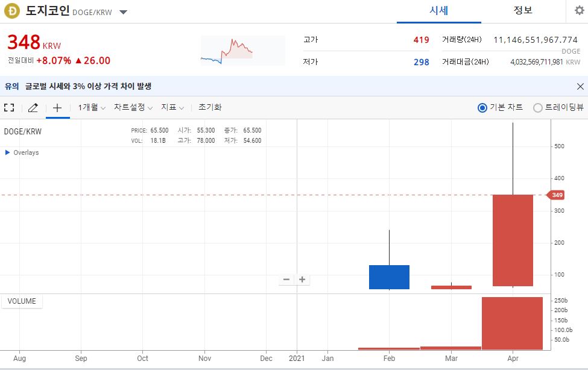The height and width of the screenshot is (370, 588).
Task: Click the 고가 value 419
Action: tap(421, 40)
